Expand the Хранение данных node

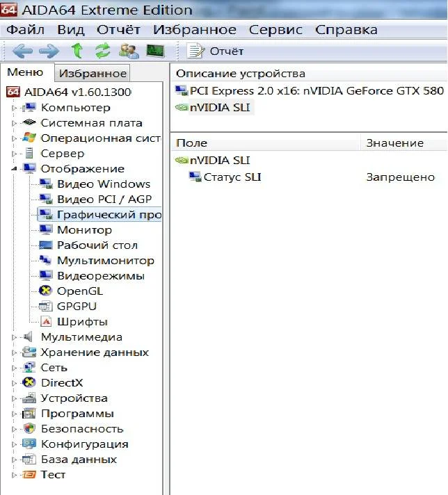(x=14, y=352)
